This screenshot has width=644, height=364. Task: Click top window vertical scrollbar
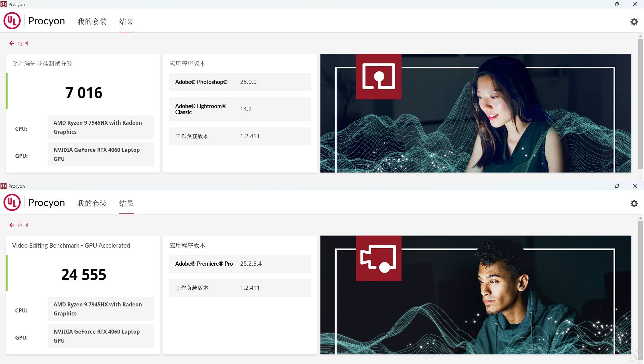[x=640, y=104]
